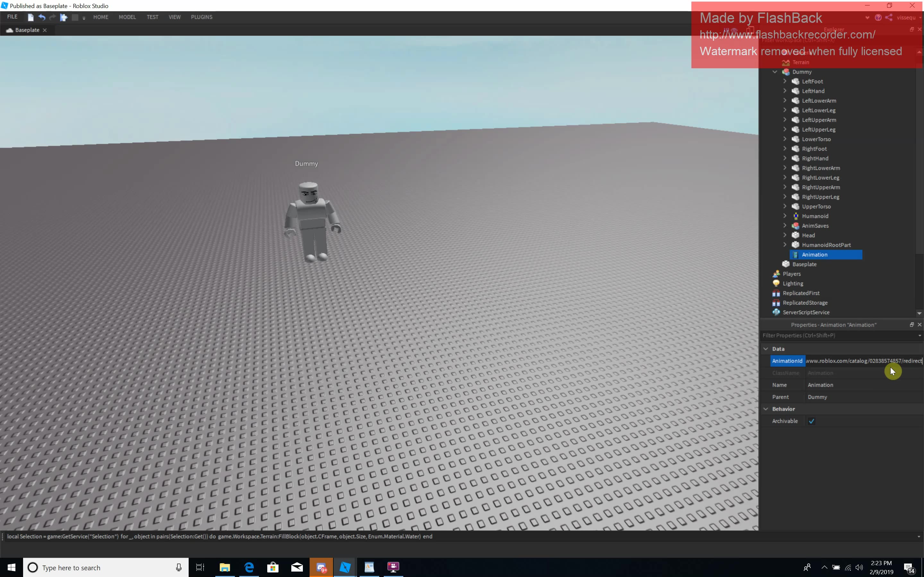Open Microsoft Edge from the taskbar
Image resolution: width=924 pixels, height=577 pixels.
tap(249, 567)
